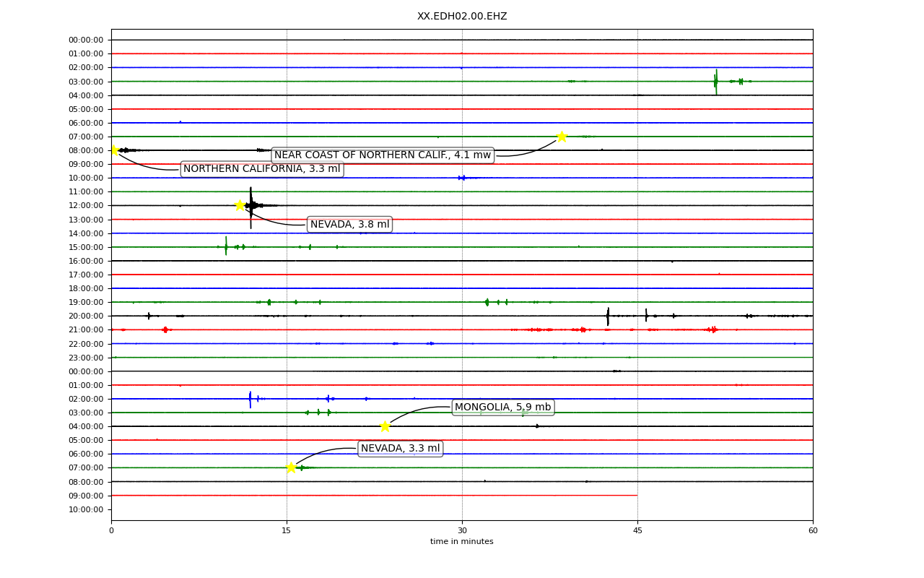Click the large black spike on 12:00:00 trace
Image resolution: width=924 pixels, height=578 pixels.
(250, 207)
